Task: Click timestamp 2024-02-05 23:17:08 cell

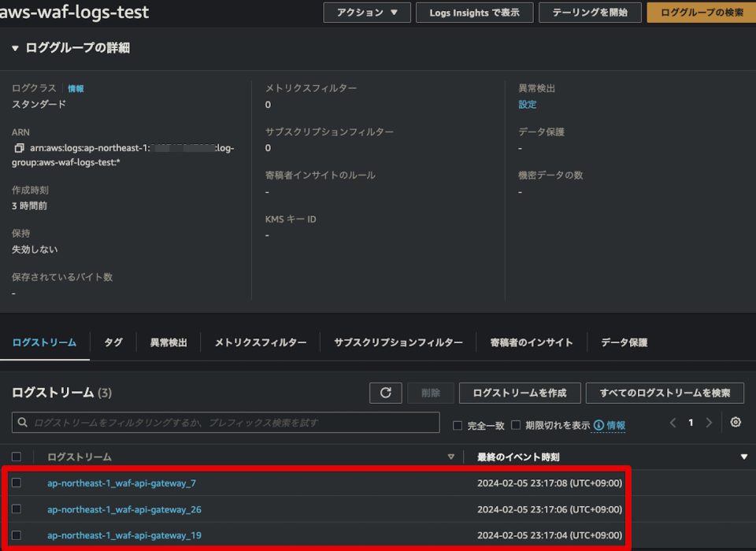Action: point(550,483)
